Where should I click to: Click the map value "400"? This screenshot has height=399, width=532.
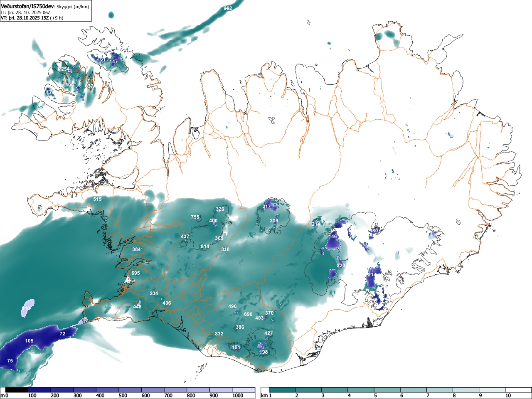(x=213, y=221)
